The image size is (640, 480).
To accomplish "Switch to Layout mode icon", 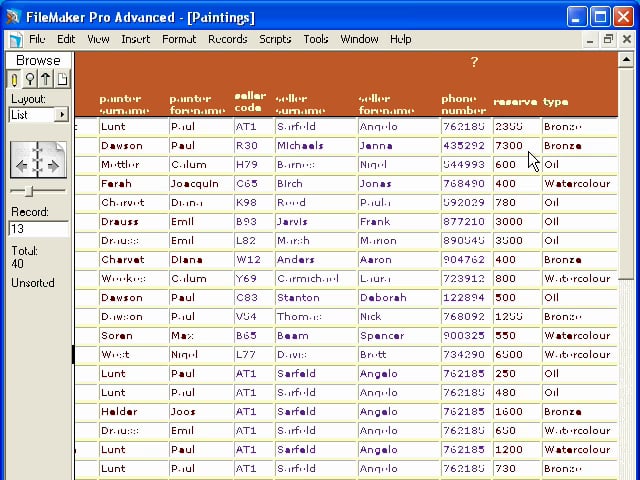I will [x=46, y=79].
